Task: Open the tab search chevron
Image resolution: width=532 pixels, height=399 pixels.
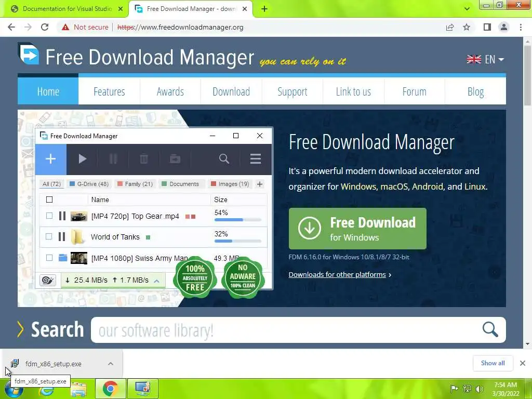Action: [x=467, y=9]
